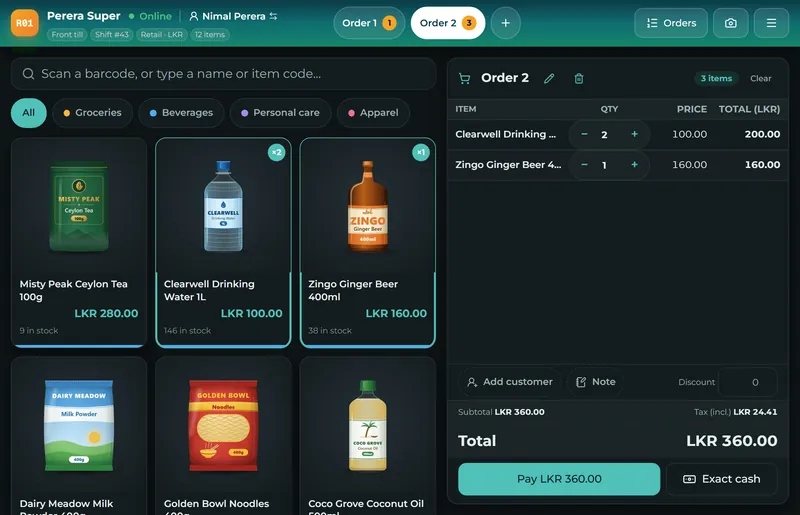Open the hamburger menu
Viewport: 800px width, 515px height.
771,23
